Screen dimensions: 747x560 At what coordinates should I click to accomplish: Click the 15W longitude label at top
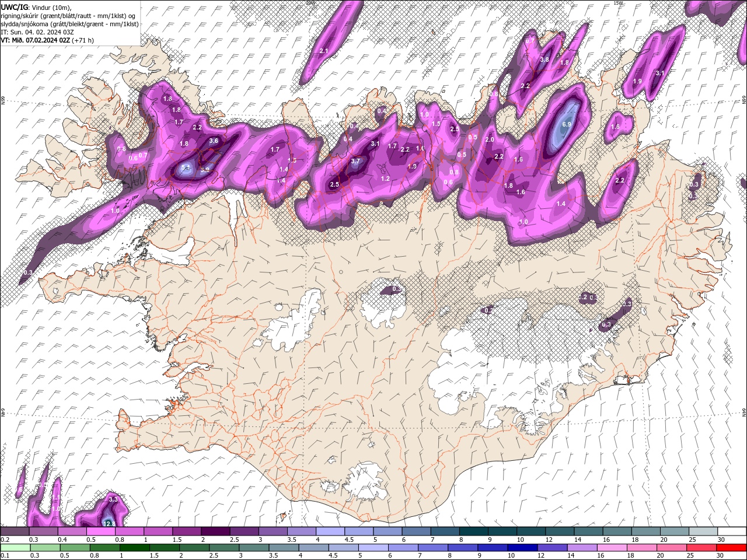(x=619, y=3)
